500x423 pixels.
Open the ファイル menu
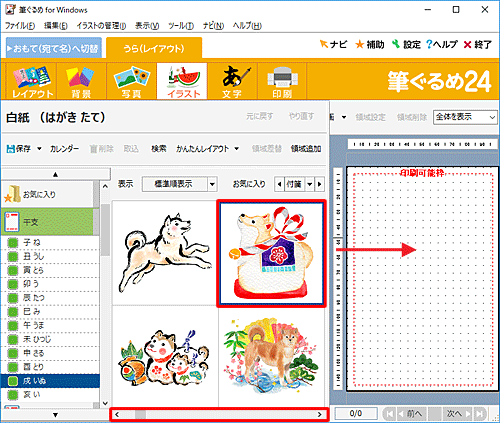pos(20,25)
